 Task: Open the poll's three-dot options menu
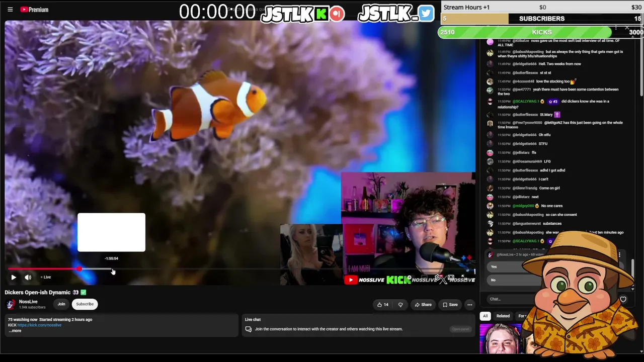[619, 255]
